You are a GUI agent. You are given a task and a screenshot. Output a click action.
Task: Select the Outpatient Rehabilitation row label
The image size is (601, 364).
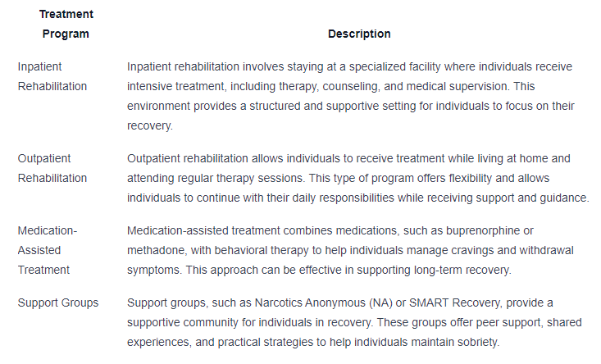[x=52, y=168]
